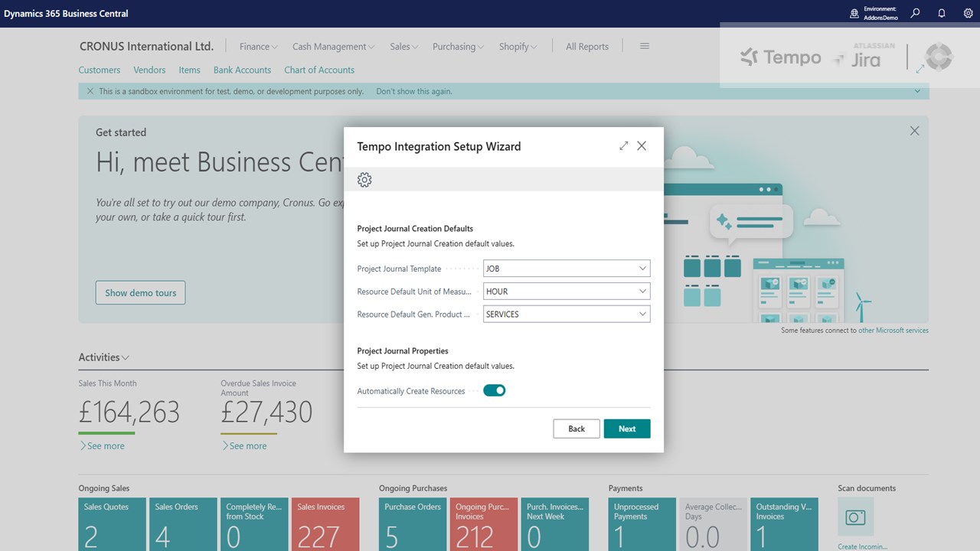Open the hamburger more-menu icon
Image resolution: width=980 pixels, height=551 pixels.
click(645, 46)
